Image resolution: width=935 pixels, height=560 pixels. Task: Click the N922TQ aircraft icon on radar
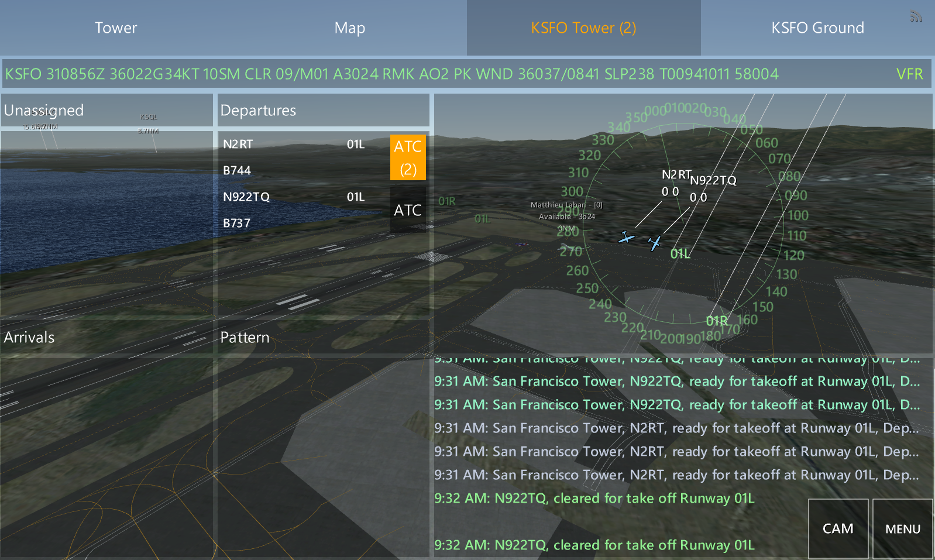655,242
